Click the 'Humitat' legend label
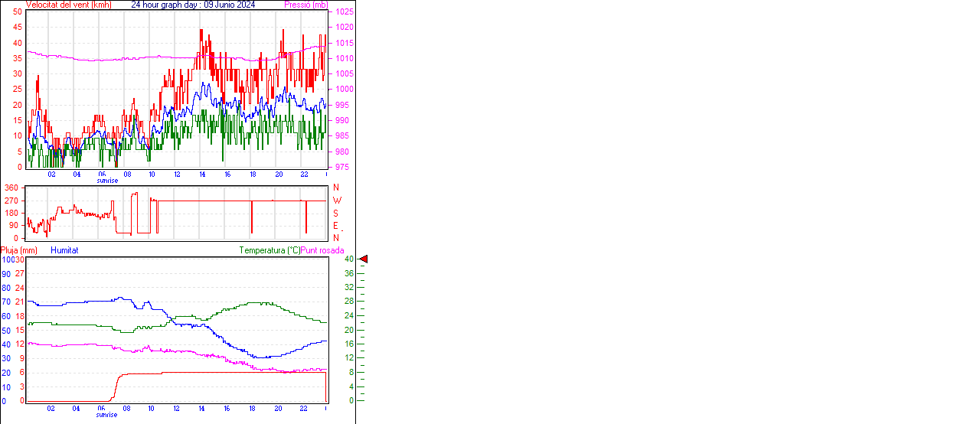 (64, 250)
